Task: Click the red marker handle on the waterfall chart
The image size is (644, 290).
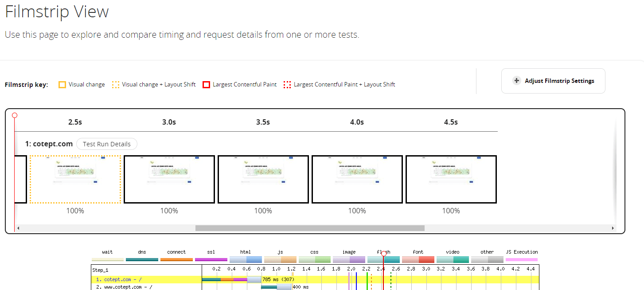Action: click(x=384, y=254)
